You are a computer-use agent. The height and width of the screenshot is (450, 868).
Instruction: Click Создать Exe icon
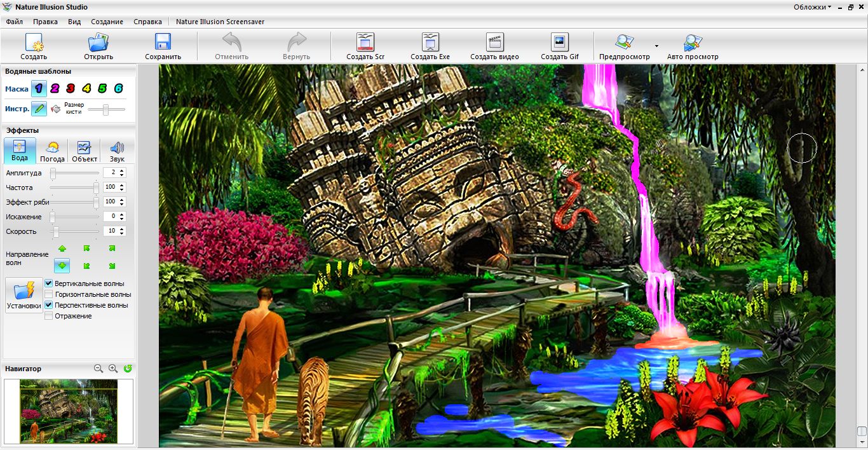(x=430, y=42)
